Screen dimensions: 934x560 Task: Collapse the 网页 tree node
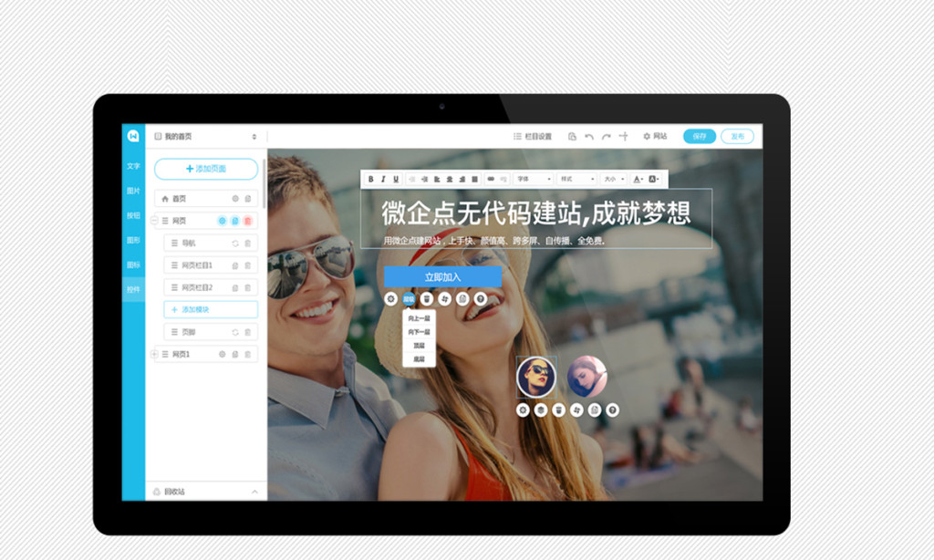click(154, 221)
